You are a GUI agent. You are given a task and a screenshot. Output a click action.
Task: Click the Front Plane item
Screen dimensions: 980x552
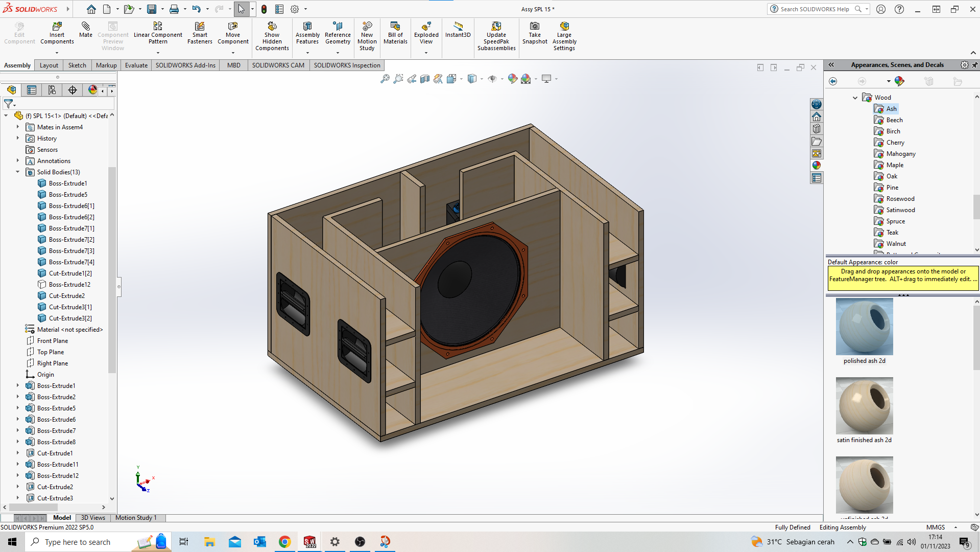[52, 341]
